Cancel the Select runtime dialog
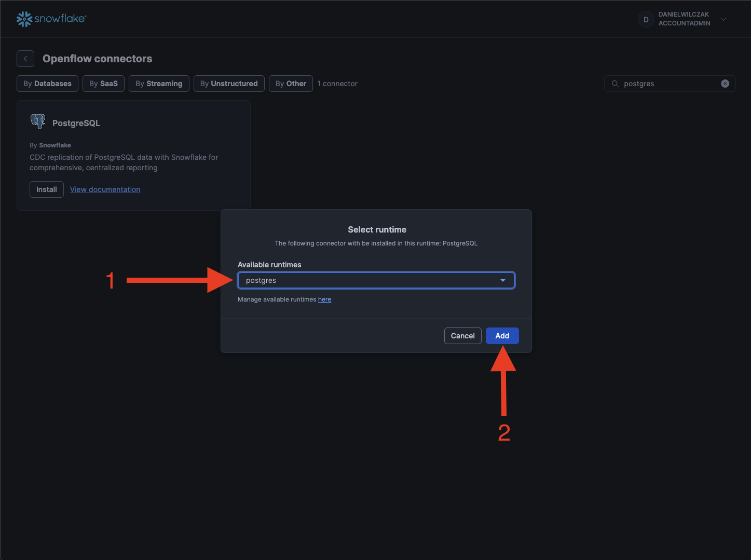Image resolution: width=751 pixels, height=560 pixels. [462, 336]
